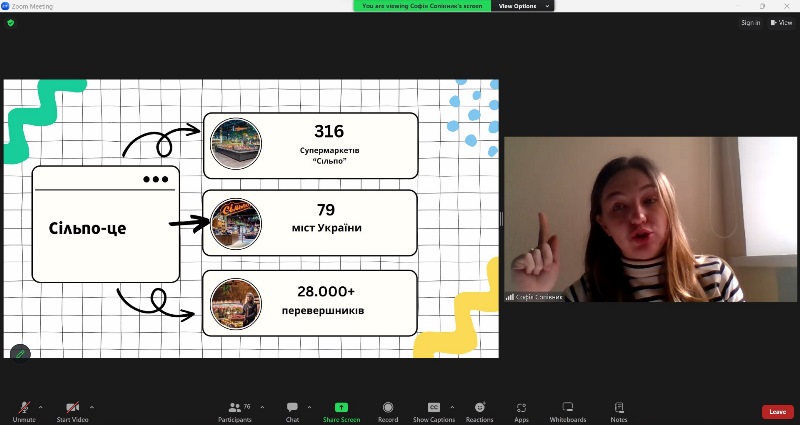Open Reactions menu

tap(480, 412)
